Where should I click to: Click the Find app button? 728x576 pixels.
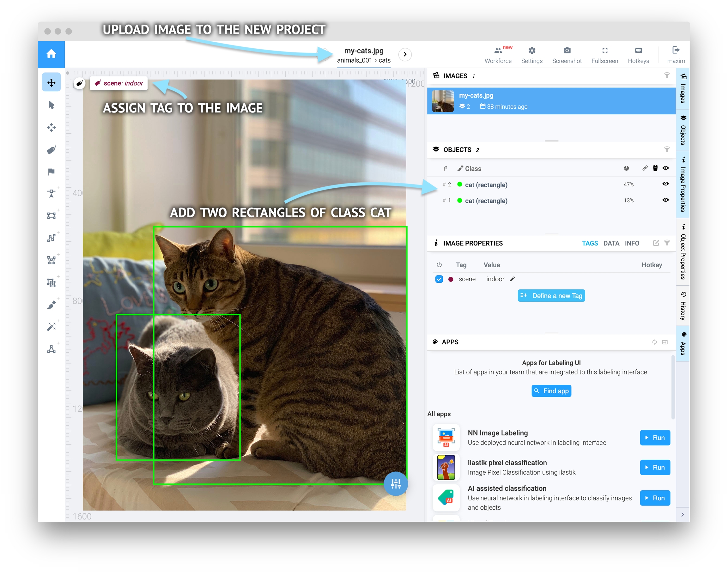551,391
